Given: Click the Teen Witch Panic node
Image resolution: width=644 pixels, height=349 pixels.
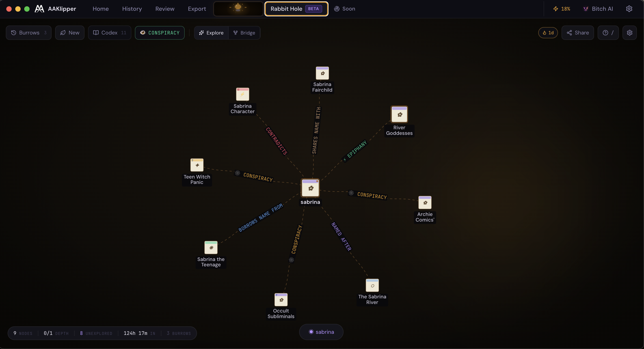Looking at the screenshot, I should pyautogui.click(x=197, y=165).
